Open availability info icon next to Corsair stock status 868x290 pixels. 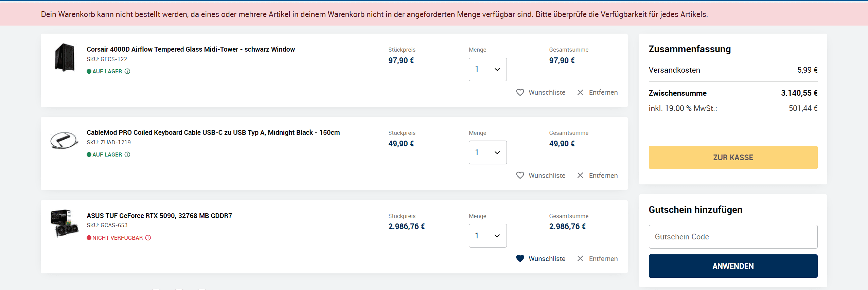[x=127, y=71]
